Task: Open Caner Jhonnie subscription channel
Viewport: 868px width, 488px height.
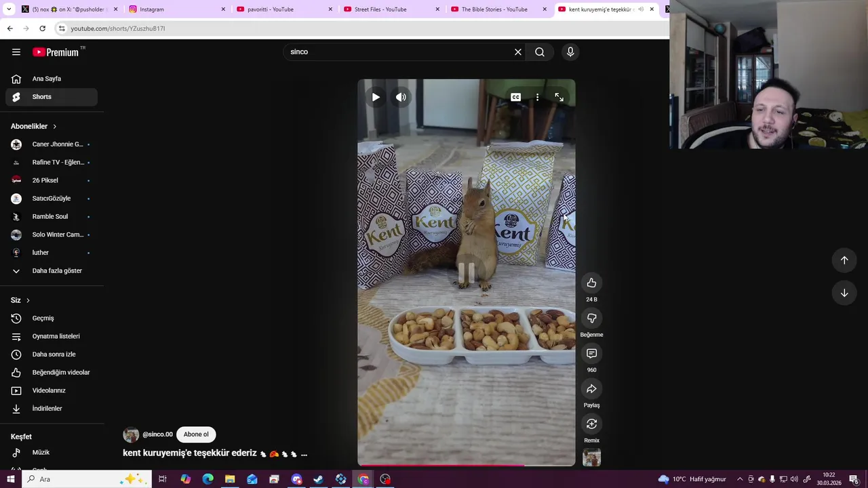Action: (x=52, y=144)
